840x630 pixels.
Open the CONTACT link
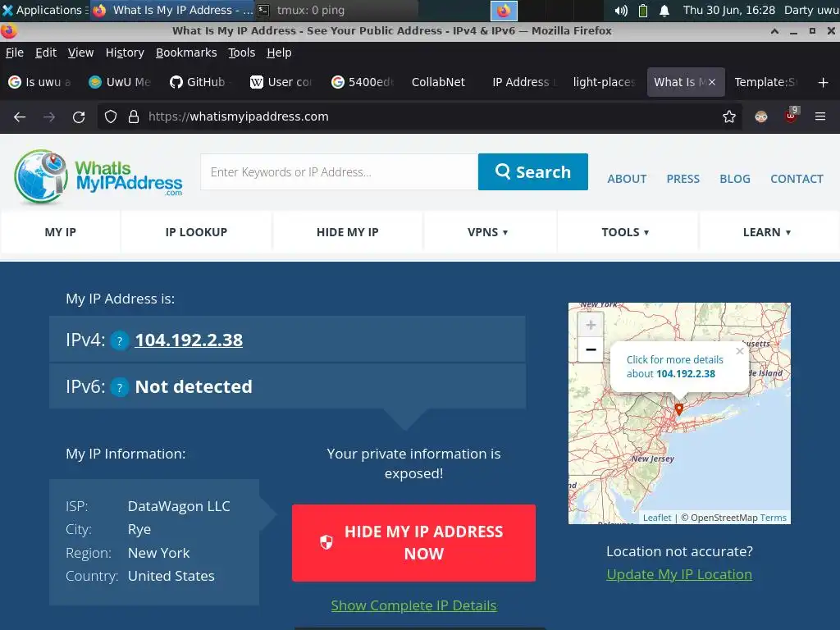(797, 179)
